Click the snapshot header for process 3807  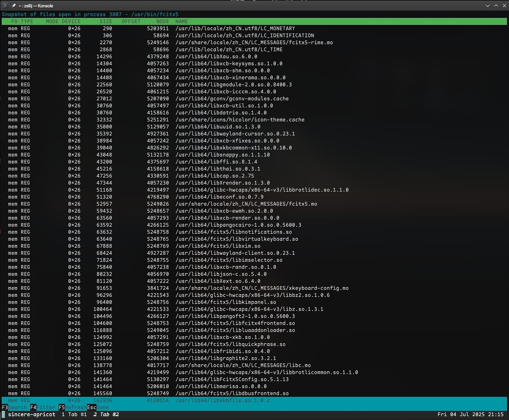[92, 14]
